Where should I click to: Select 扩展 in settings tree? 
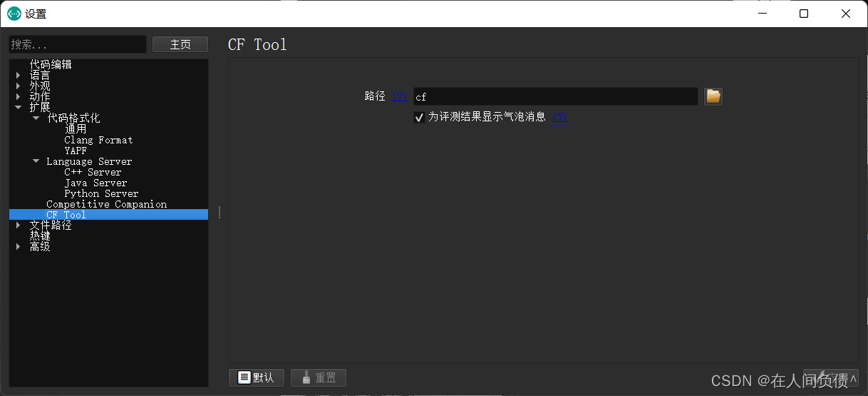click(40, 108)
